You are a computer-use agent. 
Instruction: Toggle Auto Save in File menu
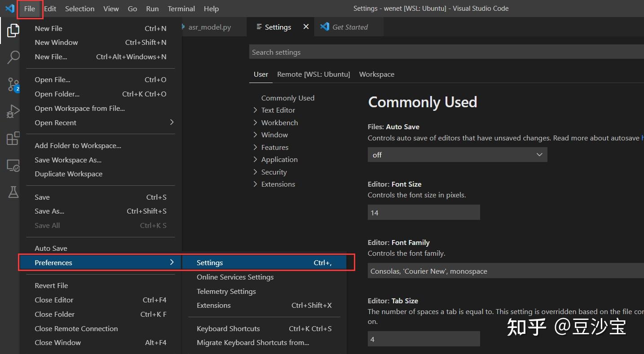(101, 248)
